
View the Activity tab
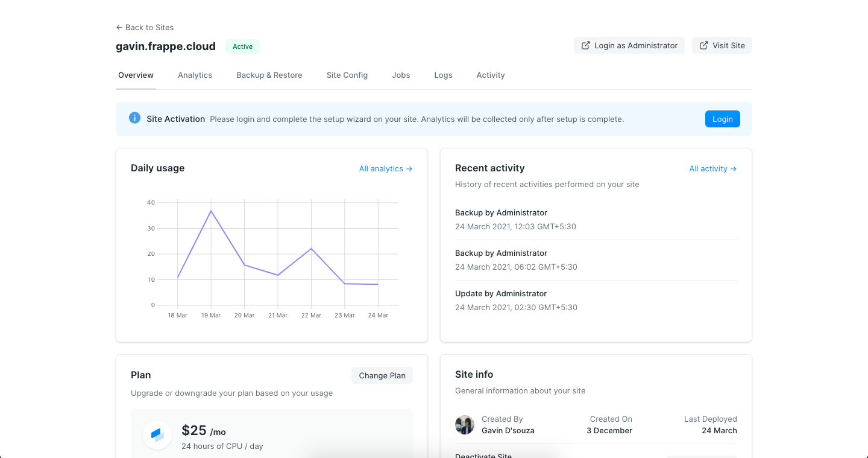490,75
